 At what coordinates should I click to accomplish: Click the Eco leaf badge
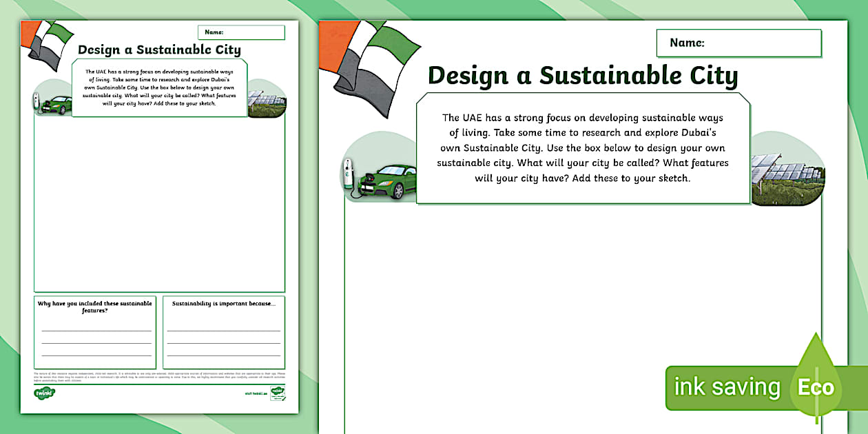click(815, 386)
